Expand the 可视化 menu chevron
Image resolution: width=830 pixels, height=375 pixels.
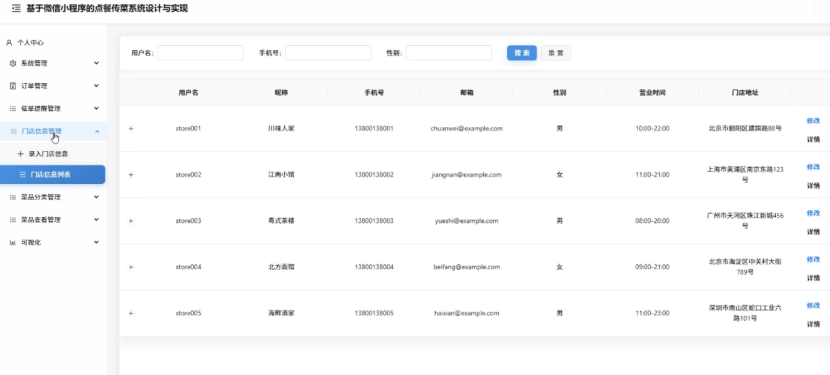[96, 242]
